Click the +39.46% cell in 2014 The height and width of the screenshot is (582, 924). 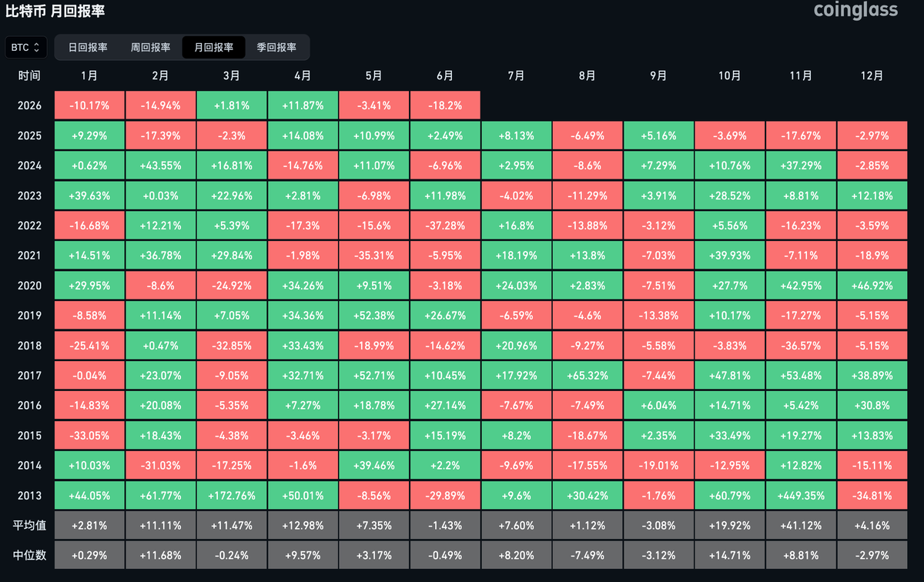coord(374,466)
